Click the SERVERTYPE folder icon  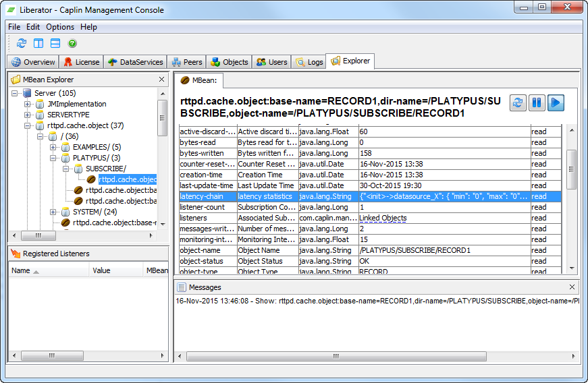tap(40, 115)
